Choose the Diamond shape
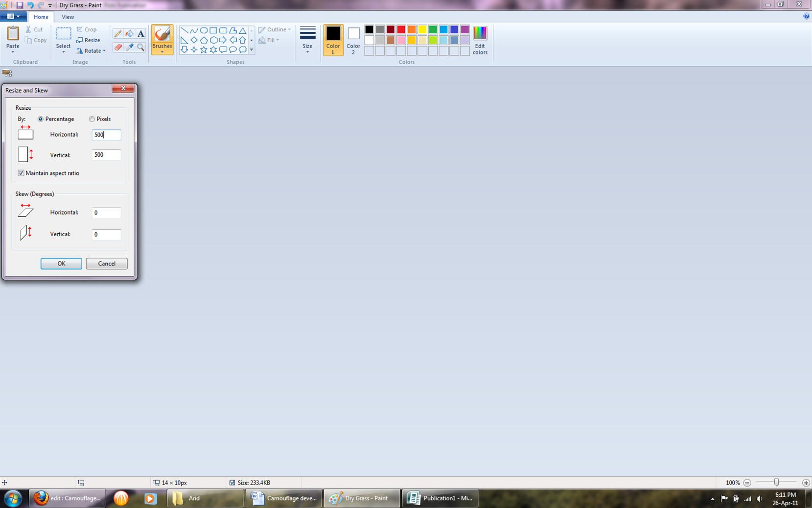Viewport: 812px width, 508px height. (194, 40)
